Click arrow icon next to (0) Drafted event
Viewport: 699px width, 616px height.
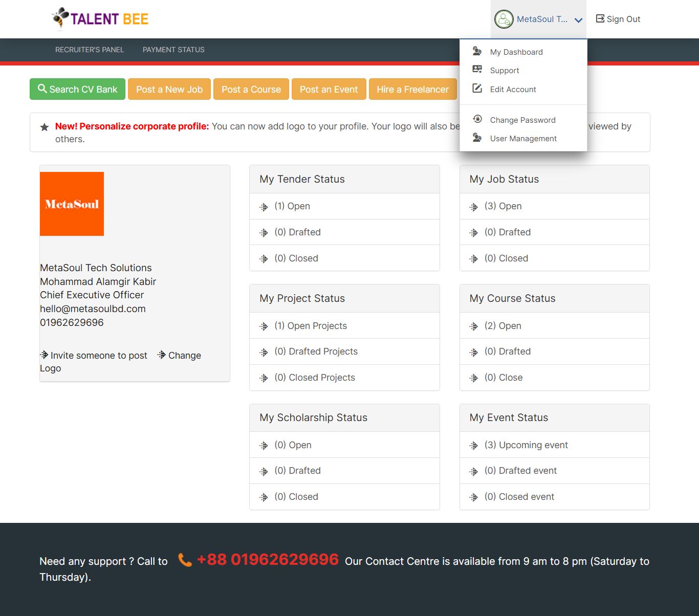coord(474,471)
